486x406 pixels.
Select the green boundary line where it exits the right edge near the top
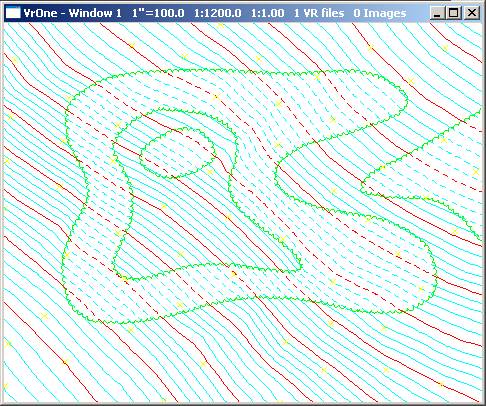pos(480,110)
